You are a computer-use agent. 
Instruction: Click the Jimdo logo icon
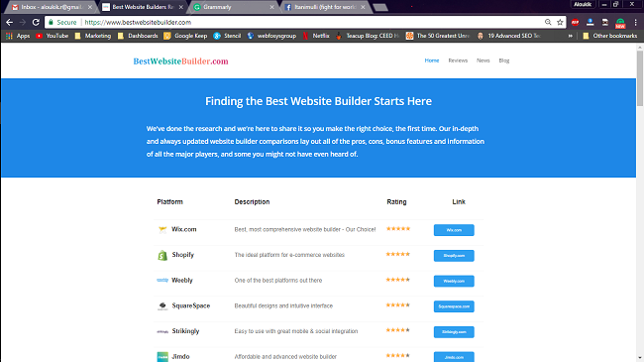pos(162,357)
